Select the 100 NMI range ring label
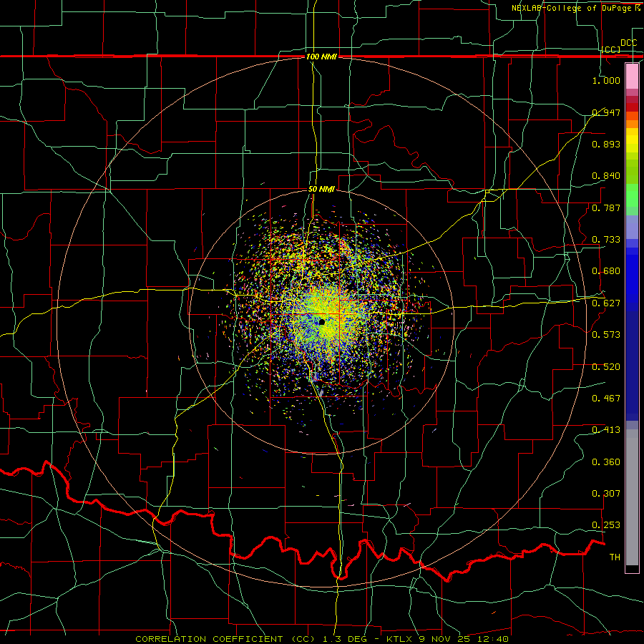Viewport: 644px width, 644px height. (321, 57)
